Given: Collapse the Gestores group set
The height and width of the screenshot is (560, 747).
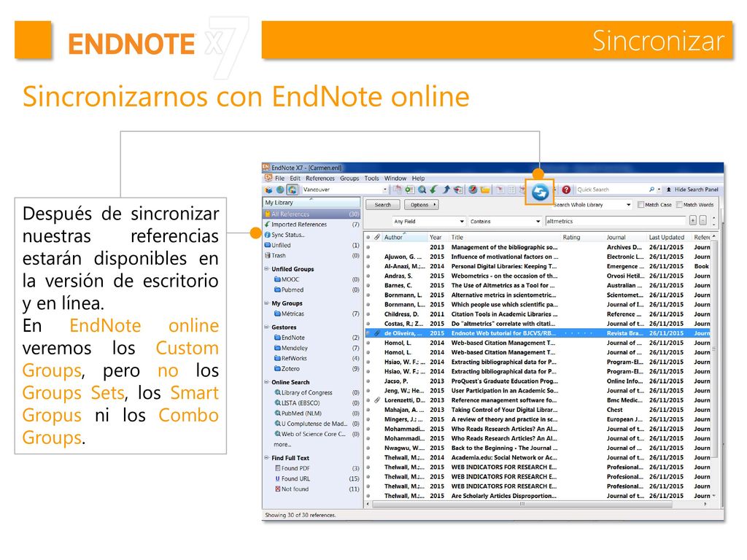Looking at the screenshot, I should point(267,327).
